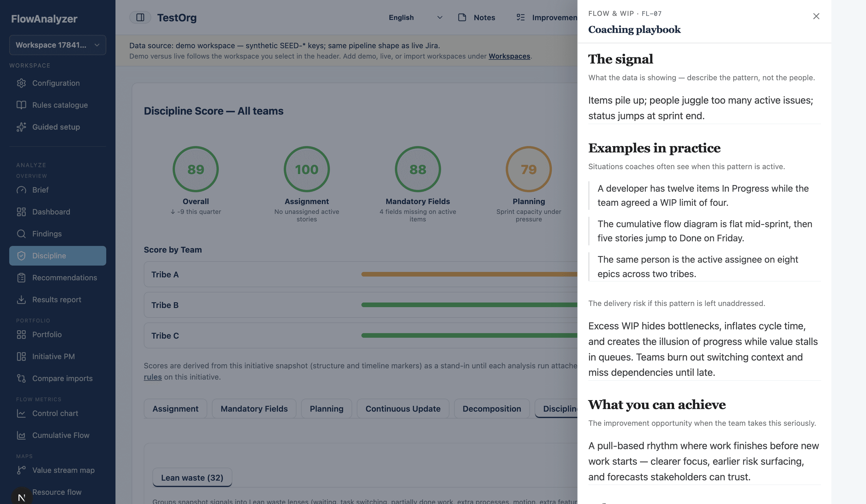The image size is (866, 504).
Task: Click the Rules catalogue book icon
Action: pyautogui.click(x=21, y=105)
